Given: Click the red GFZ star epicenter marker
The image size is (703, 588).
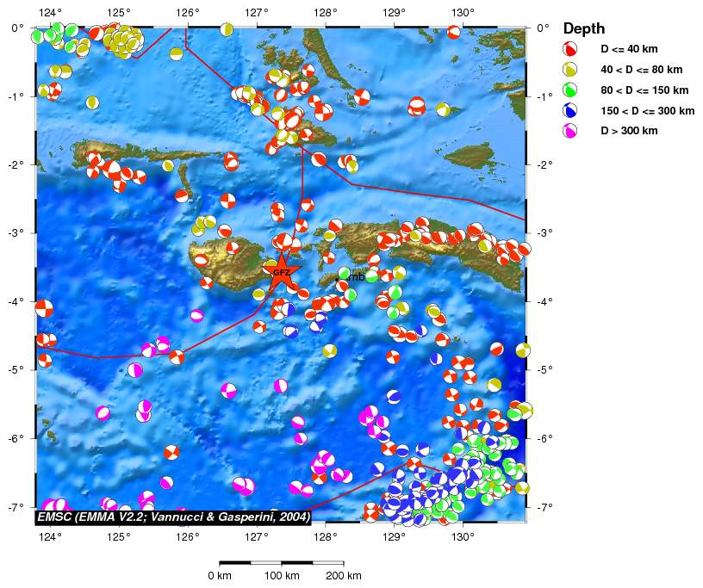Looking at the screenshot, I should 282,273.
